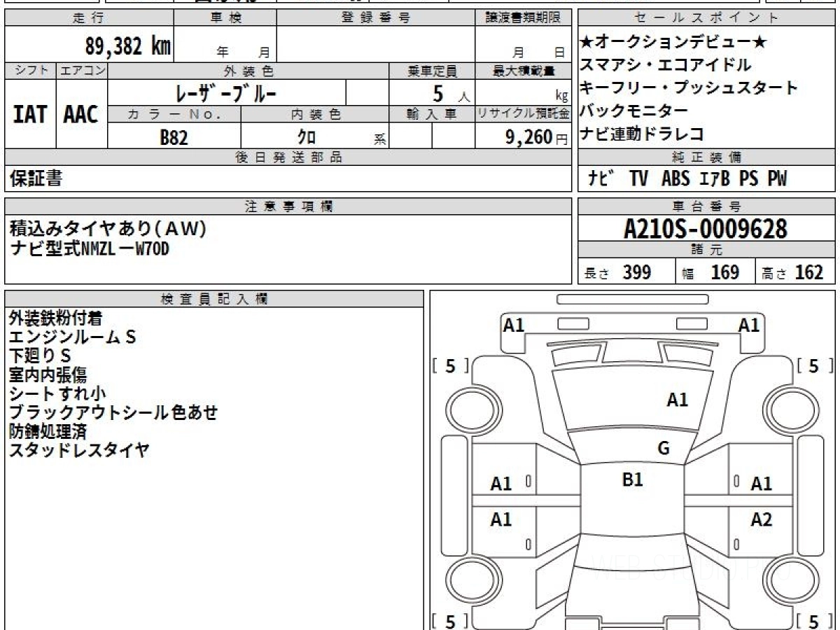
Task: Click the 外装色 exterior color header
Action: (248, 71)
